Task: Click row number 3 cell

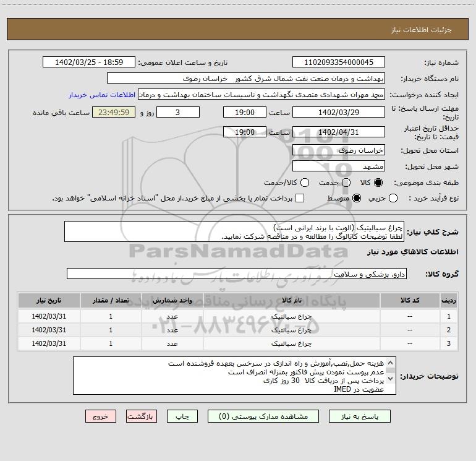Action: click(x=449, y=343)
